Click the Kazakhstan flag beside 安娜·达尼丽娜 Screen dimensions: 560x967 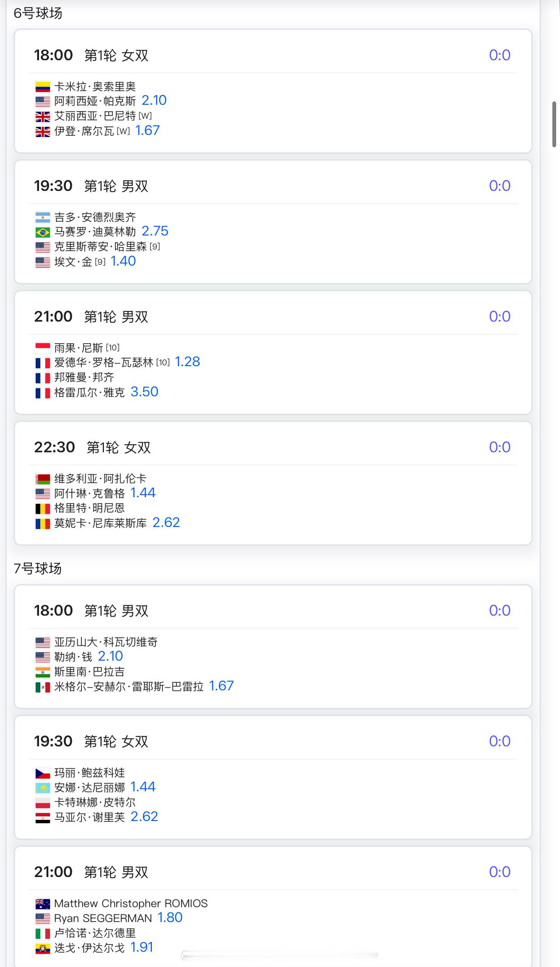point(42,788)
